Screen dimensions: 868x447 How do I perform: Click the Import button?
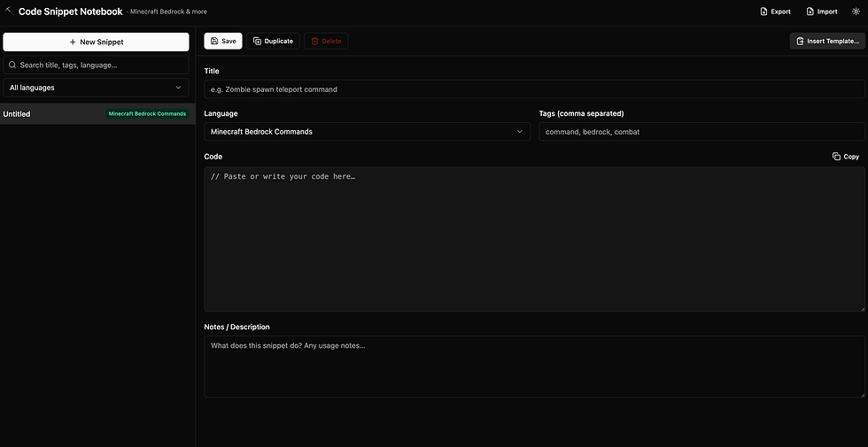tap(822, 11)
